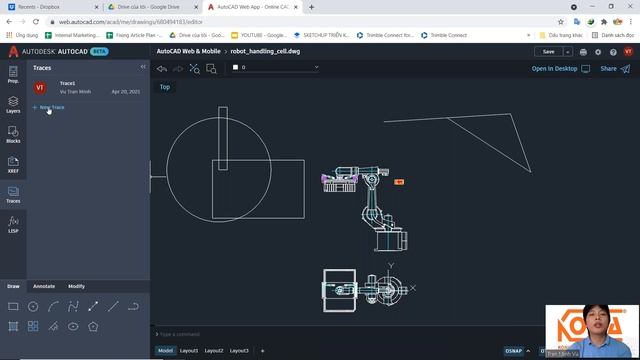Select the revision cloud arrow tool
This screenshot has height=360, width=640.
[133, 307]
